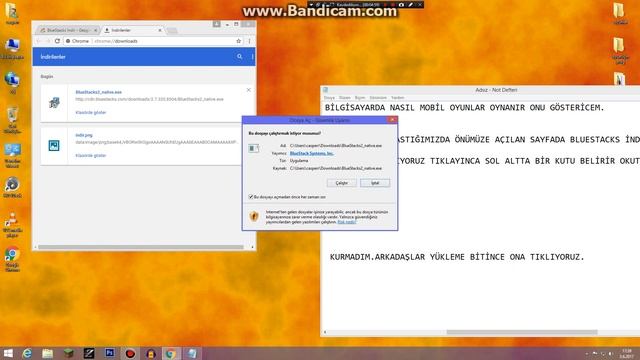The width and height of the screenshot is (640, 360).
Task: Switch to Notepad via taskbar icon
Action: click(x=192, y=353)
